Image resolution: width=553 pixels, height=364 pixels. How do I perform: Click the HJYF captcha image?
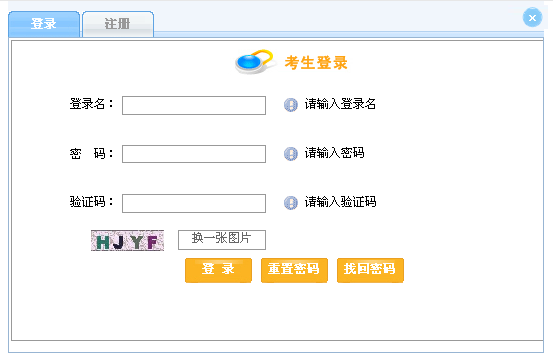point(127,241)
